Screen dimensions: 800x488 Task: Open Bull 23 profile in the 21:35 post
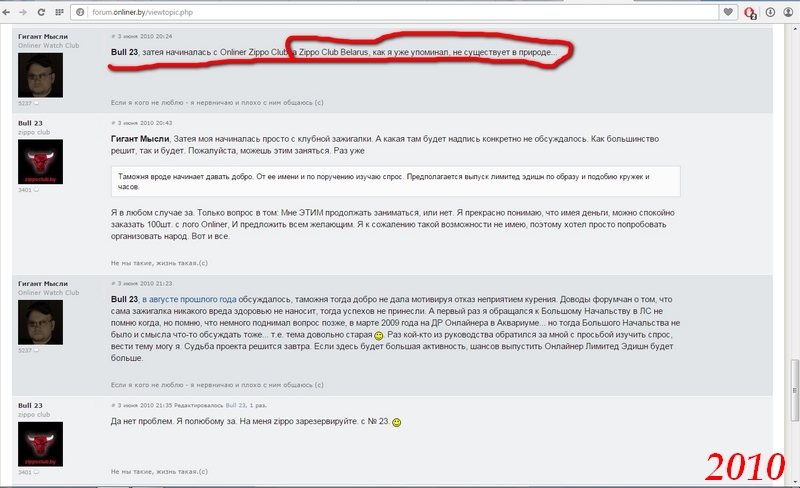coord(30,405)
